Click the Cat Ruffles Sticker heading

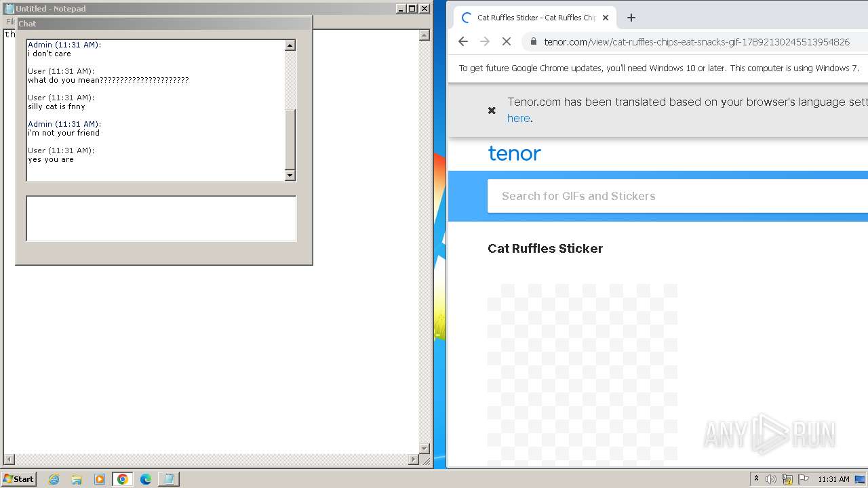click(545, 248)
